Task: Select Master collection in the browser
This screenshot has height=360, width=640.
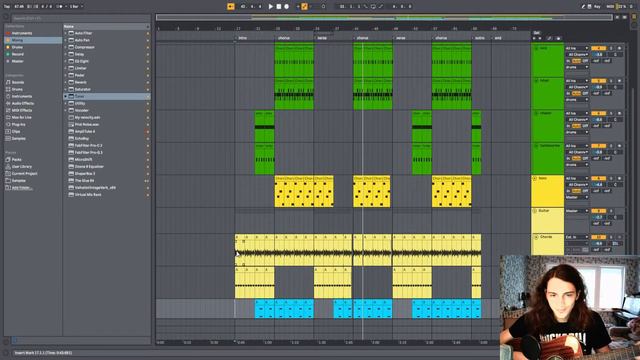Action: [x=18, y=61]
